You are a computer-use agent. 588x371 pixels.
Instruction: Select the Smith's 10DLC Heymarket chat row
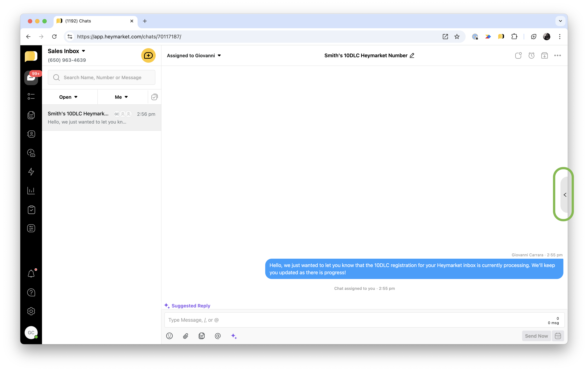click(102, 118)
